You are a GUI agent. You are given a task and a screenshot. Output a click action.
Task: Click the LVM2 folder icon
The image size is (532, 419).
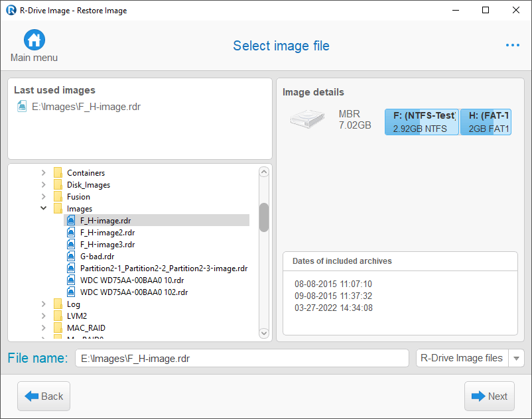tap(58, 316)
